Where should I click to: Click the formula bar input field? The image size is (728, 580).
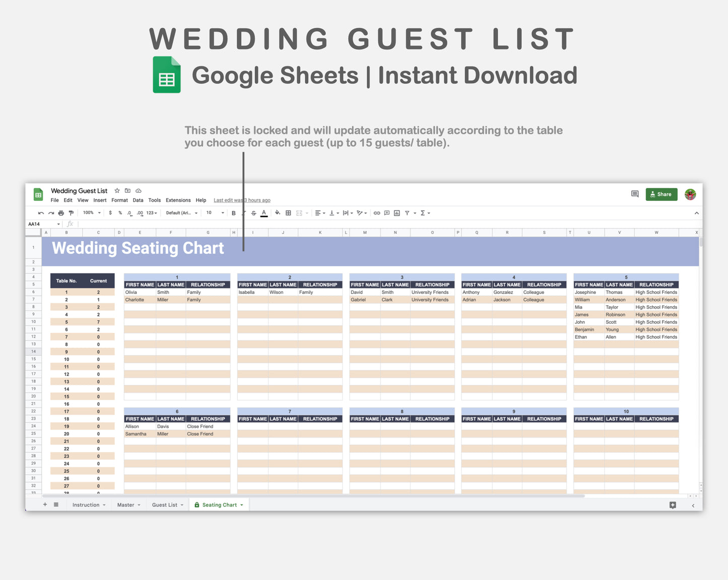pos(302,224)
